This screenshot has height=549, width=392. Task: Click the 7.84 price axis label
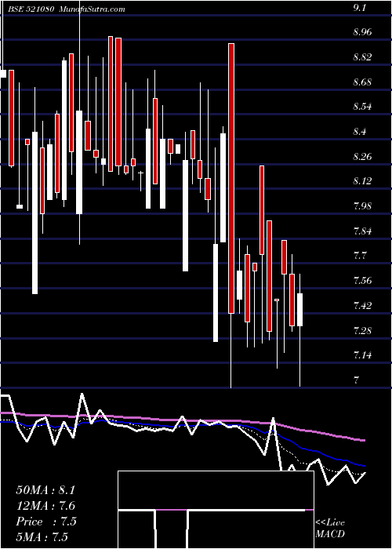click(362, 231)
